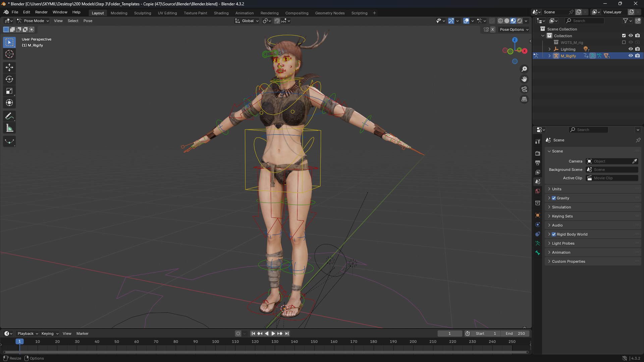Viewport: 644px width, 362px height.
Task: Toggle viewport overlays button
Action: point(466,21)
